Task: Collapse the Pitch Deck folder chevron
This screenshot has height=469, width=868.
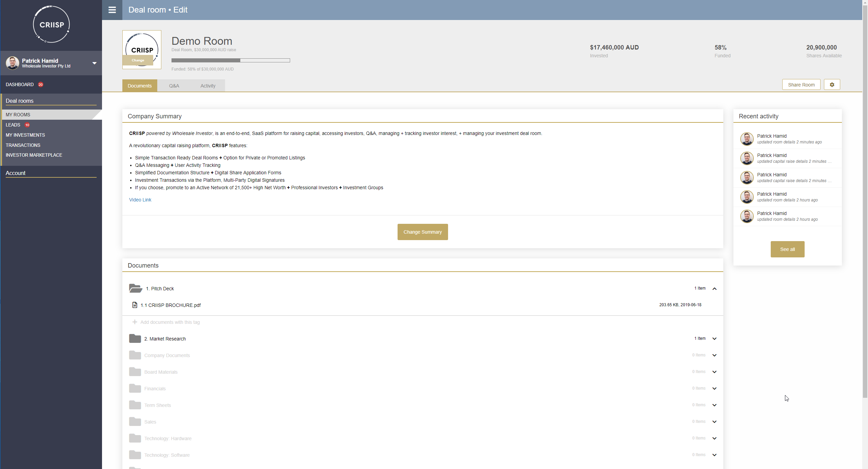Action: pos(714,289)
